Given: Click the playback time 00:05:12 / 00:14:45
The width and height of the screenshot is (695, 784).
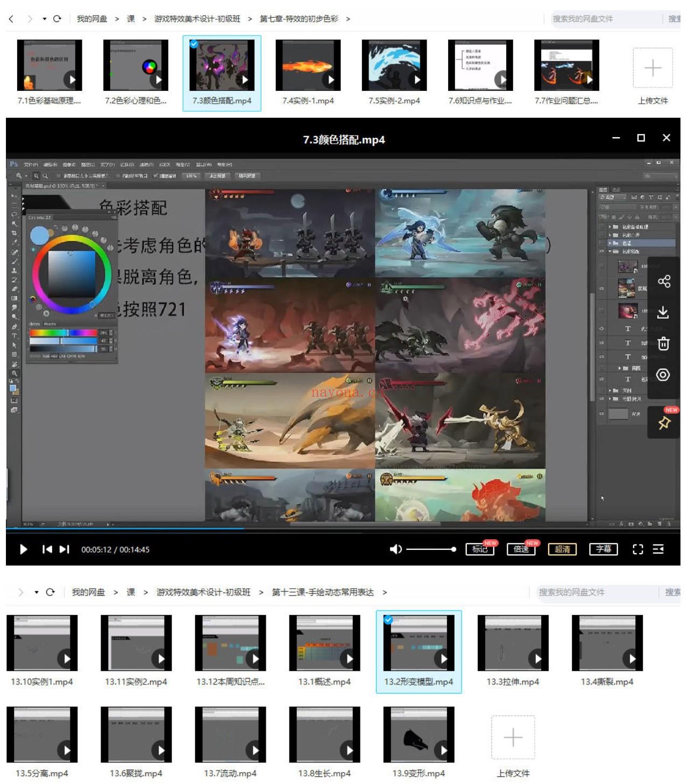Looking at the screenshot, I should point(116,549).
